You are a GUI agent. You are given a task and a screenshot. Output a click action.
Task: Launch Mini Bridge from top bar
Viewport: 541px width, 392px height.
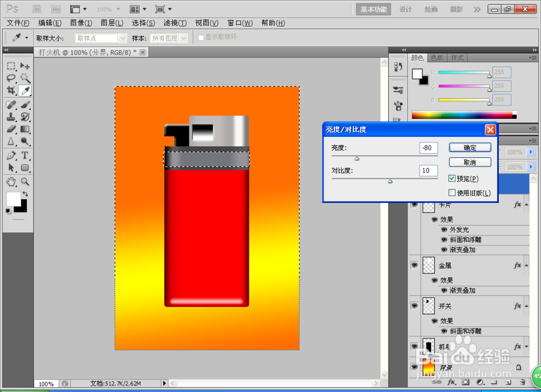point(56,9)
